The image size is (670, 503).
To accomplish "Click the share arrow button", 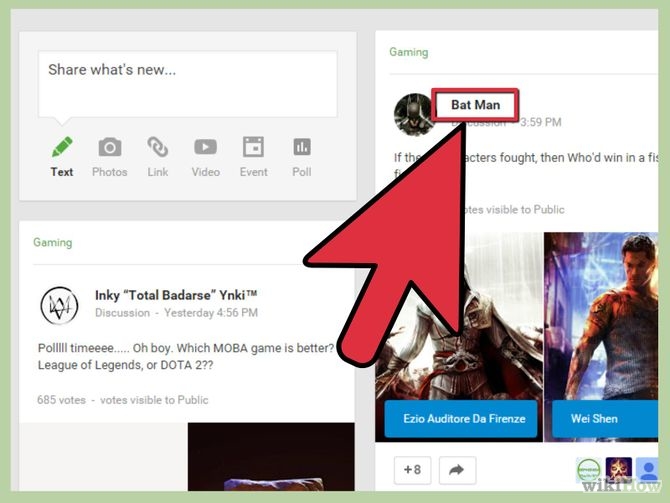I will pos(457,470).
